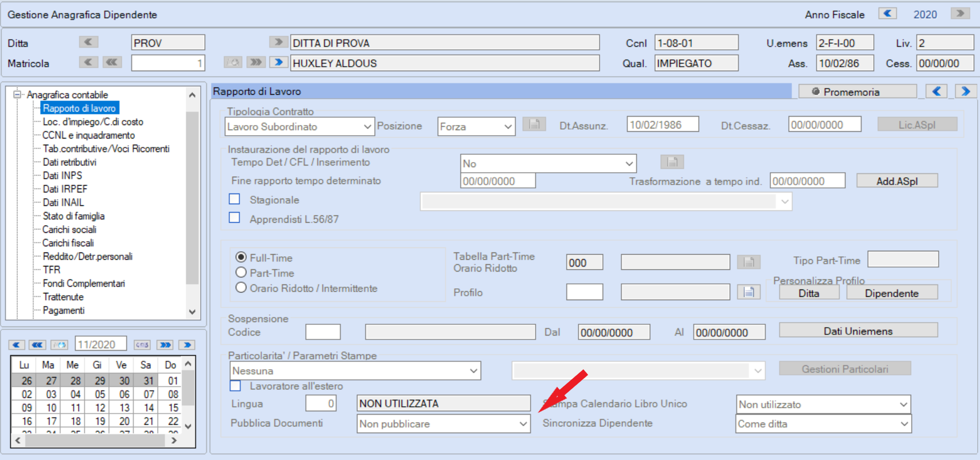Click the grey arrow after Anno Fiscale 2020
The height and width of the screenshot is (460, 980).
[x=960, y=13]
